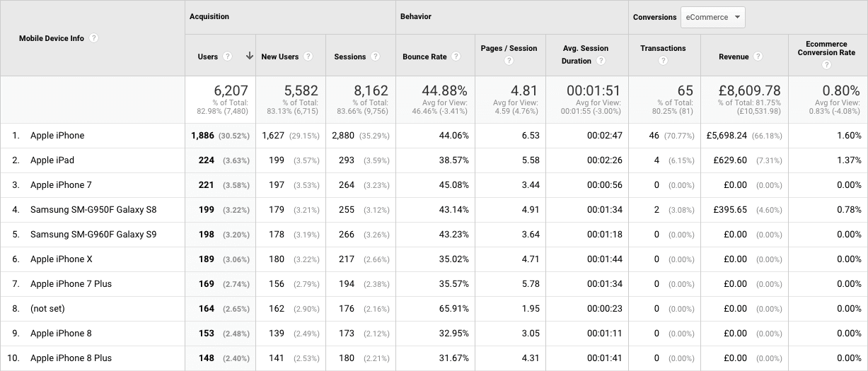Sort by Avg. Session Duration column
The width and height of the screenshot is (868, 371).
click(x=585, y=54)
